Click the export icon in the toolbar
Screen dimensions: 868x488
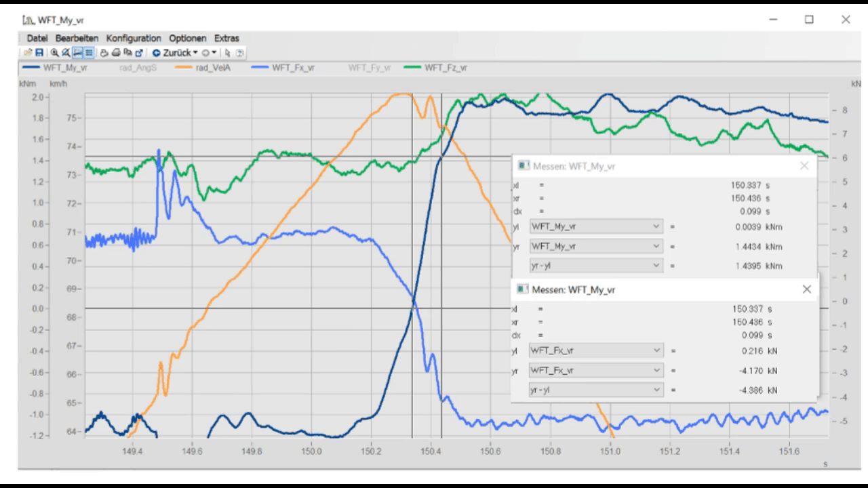pyautogui.click(x=139, y=52)
